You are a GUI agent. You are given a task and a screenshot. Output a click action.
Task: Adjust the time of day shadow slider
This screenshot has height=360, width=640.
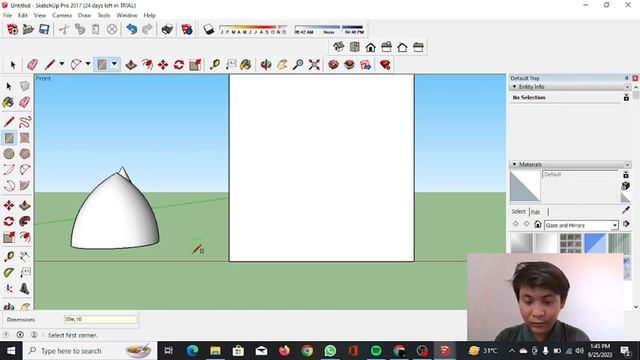coord(329,29)
